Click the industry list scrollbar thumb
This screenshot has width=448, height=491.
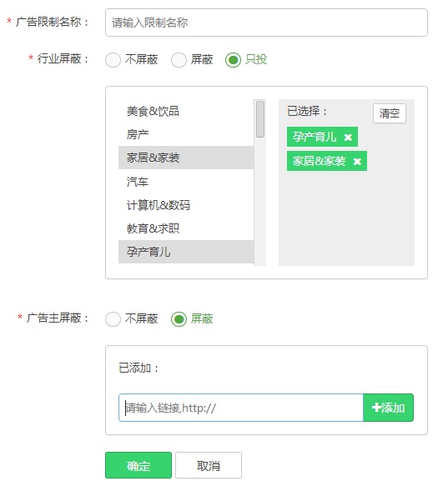tap(260, 119)
